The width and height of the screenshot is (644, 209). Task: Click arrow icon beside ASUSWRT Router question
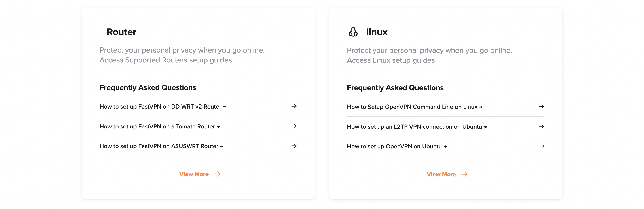point(294,146)
